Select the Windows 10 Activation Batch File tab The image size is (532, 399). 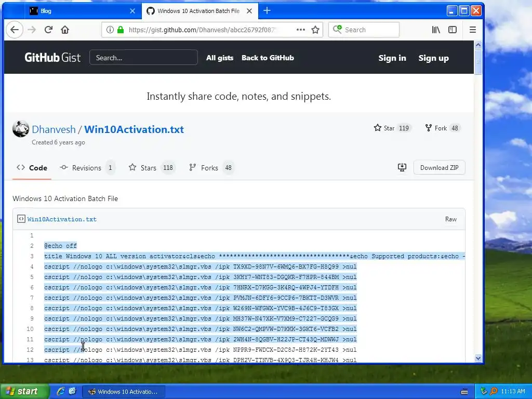[200, 11]
